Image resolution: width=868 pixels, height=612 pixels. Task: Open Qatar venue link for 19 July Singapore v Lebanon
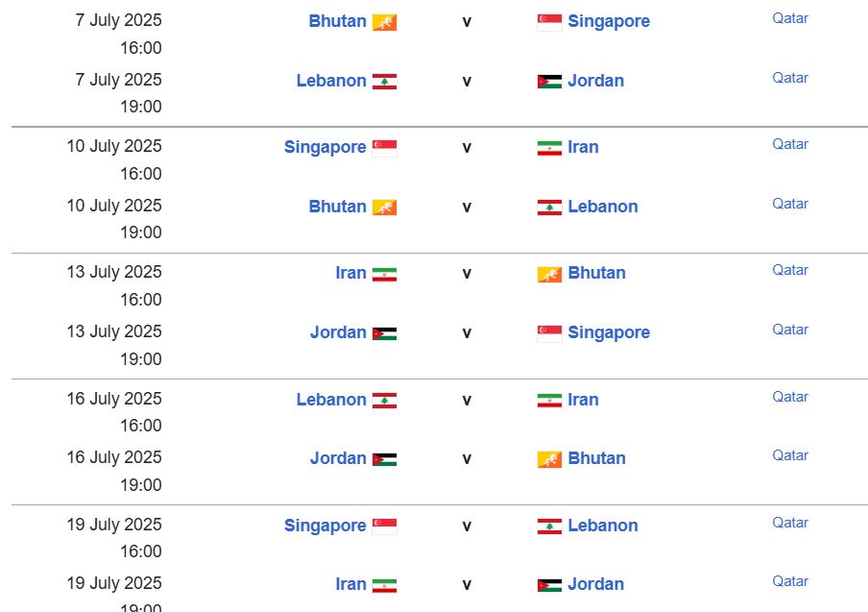pos(790,523)
